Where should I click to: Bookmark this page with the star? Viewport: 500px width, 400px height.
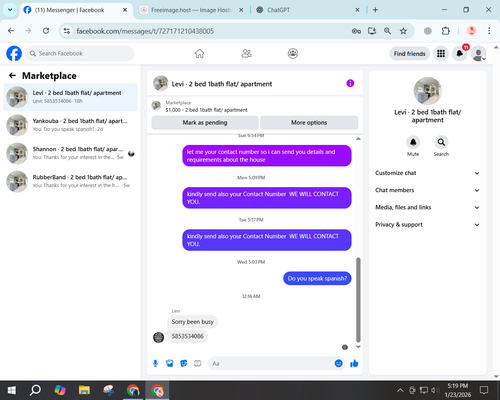click(403, 31)
